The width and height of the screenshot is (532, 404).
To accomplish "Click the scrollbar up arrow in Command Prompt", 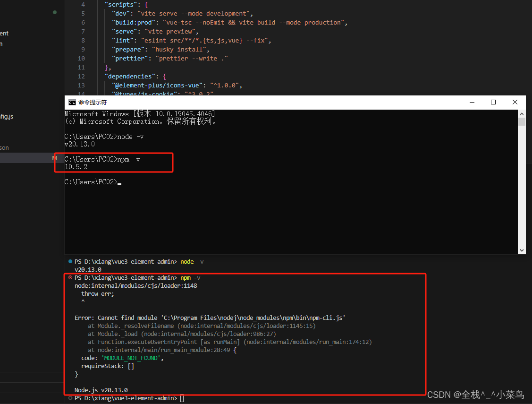I will pos(522,113).
